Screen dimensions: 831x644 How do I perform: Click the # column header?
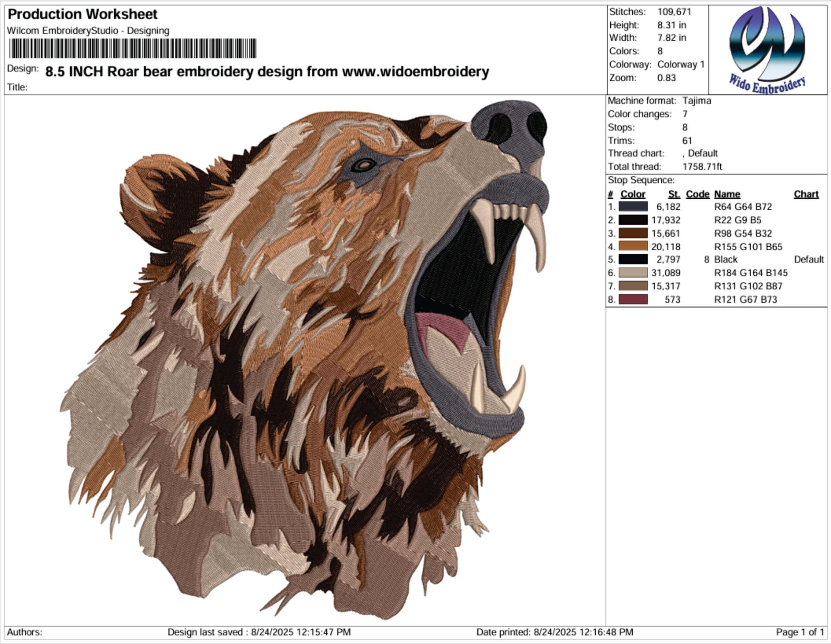tap(610, 194)
